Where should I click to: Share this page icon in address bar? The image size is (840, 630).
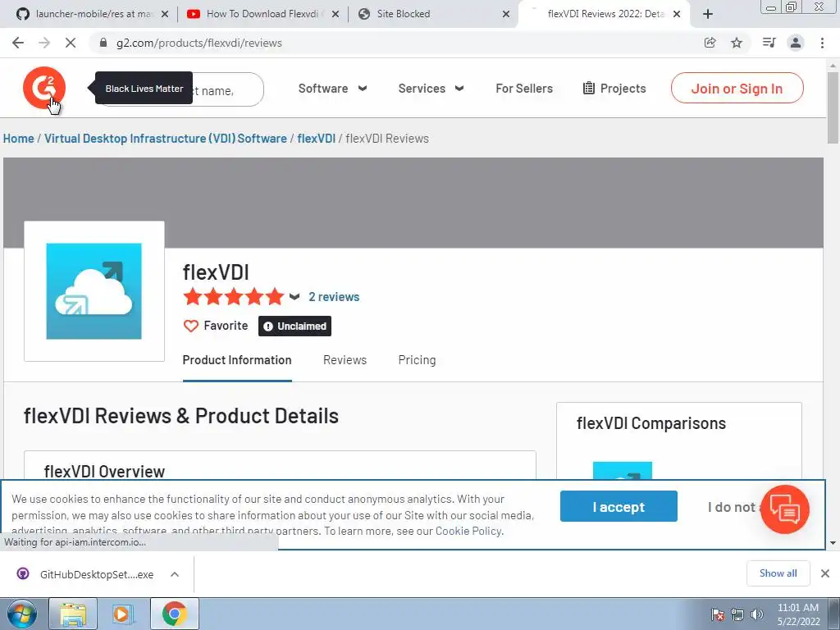[710, 43]
